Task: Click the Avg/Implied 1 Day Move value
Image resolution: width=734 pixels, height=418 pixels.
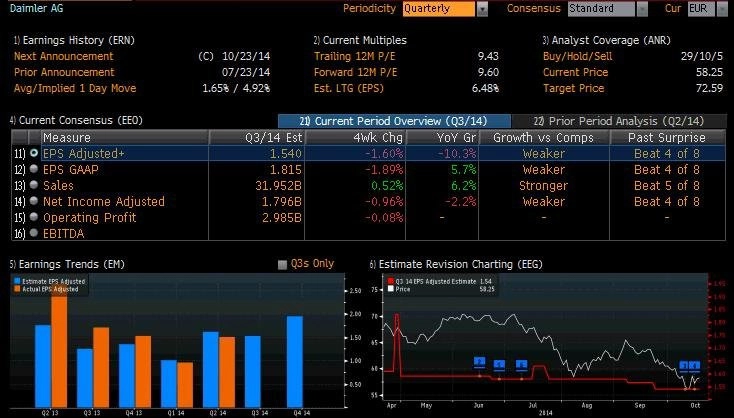Action: tap(236, 88)
